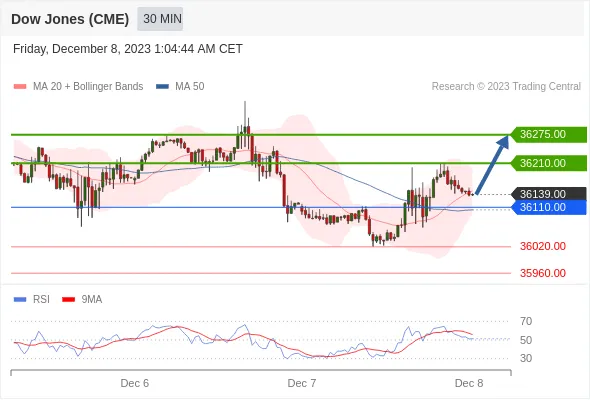
Task: Click the RSI blue legend swatch
Action: (20, 300)
